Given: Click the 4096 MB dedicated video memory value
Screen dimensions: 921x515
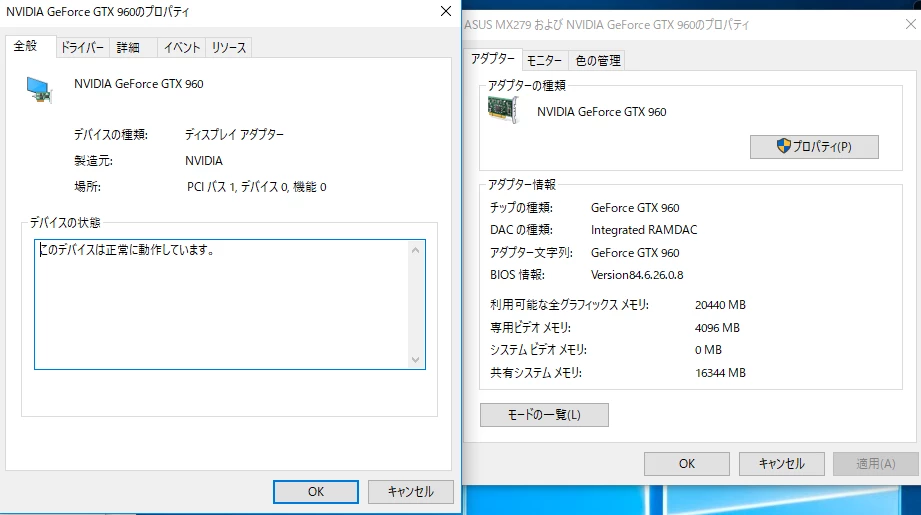Looking at the screenshot, I should [x=717, y=328].
